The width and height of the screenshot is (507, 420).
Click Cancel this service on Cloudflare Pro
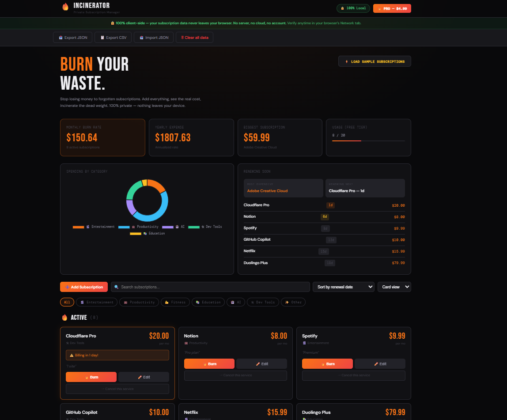[x=117, y=389]
